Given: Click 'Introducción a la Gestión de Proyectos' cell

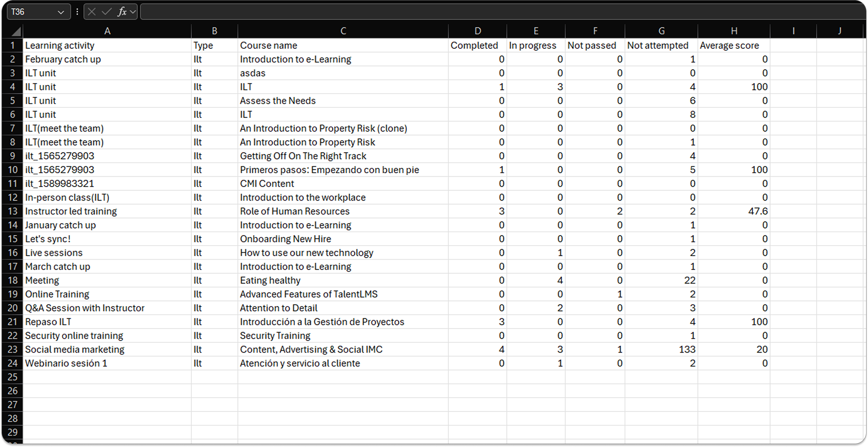Looking at the screenshot, I should (x=343, y=322).
